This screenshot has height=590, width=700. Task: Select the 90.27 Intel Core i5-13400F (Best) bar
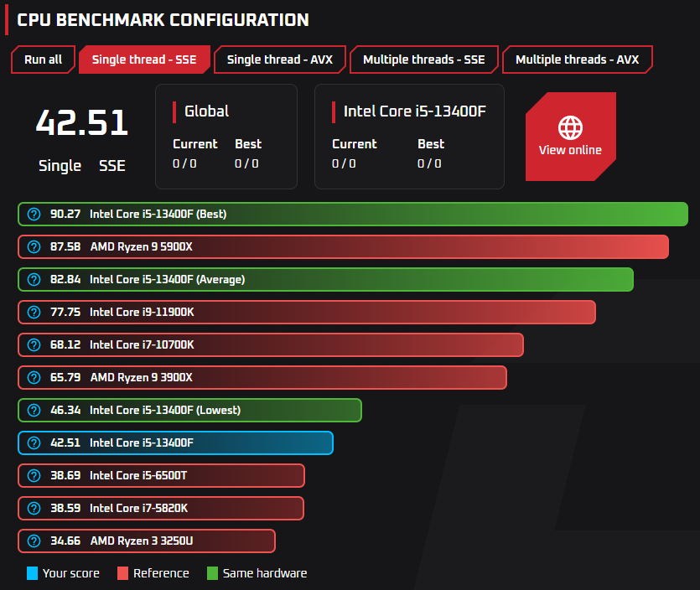tap(353, 215)
